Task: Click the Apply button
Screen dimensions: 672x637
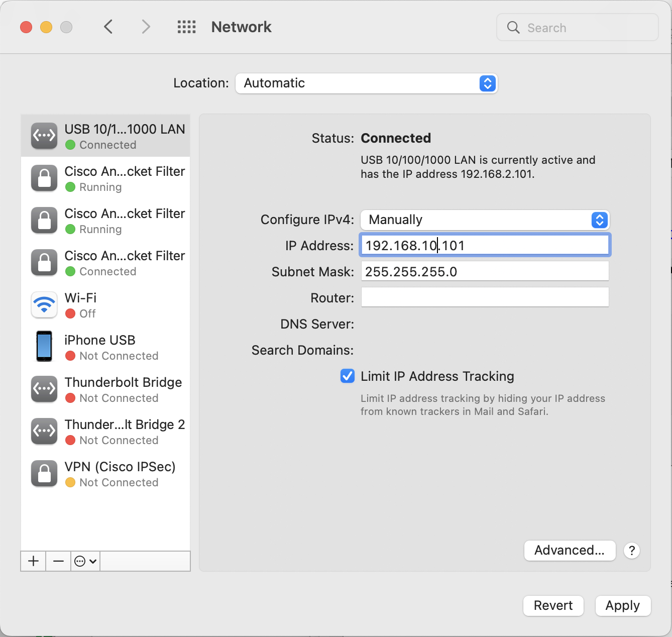Action: click(622, 606)
